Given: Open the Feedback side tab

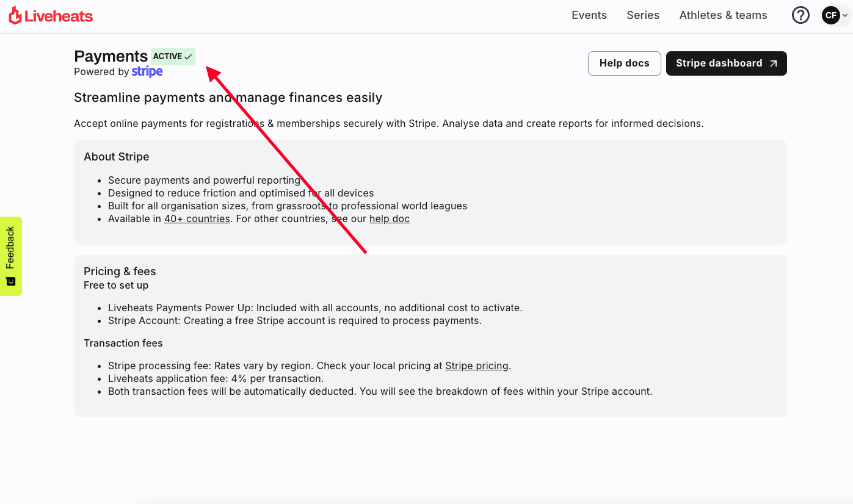Looking at the screenshot, I should (10, 256).
